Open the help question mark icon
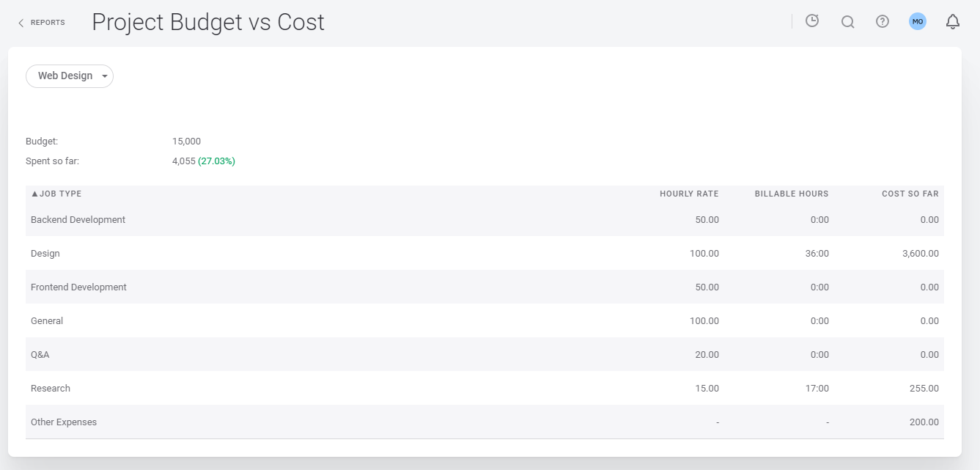Image resolution: width=980 pixels, height=470 pixels. [x=883, y=22]
